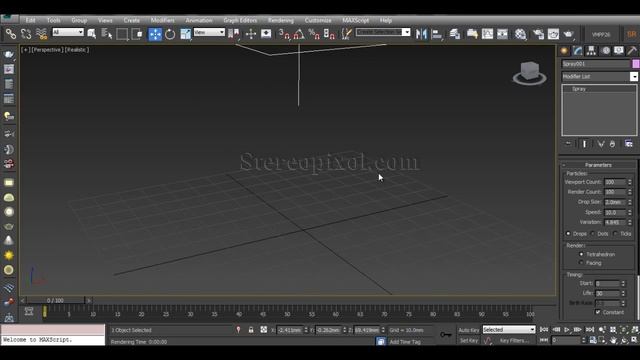
Task: Toggle the Window/Crossing selection icon
Action: 137,34
